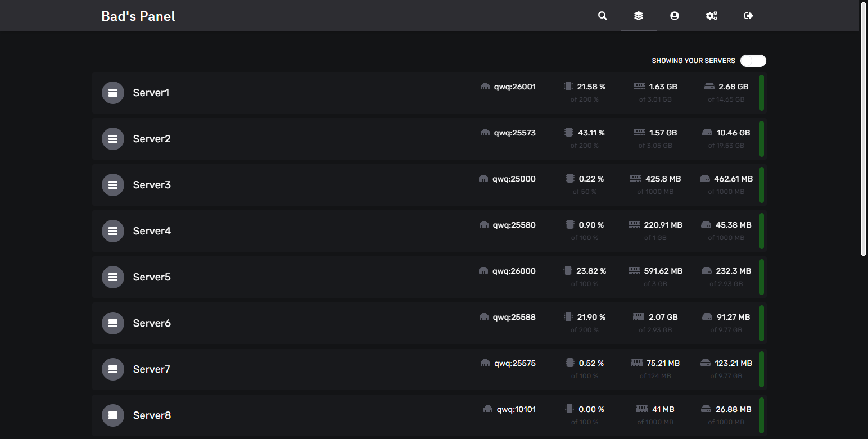This screenshot has height=439, width=868.
Task: Open Bad's Panel home link
Action: (x=138, y=16)
